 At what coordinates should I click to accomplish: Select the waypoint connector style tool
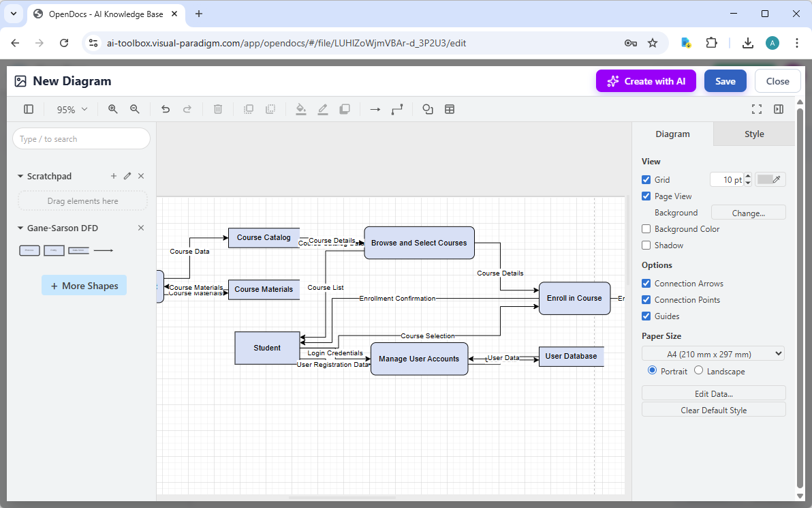(397, 109)
